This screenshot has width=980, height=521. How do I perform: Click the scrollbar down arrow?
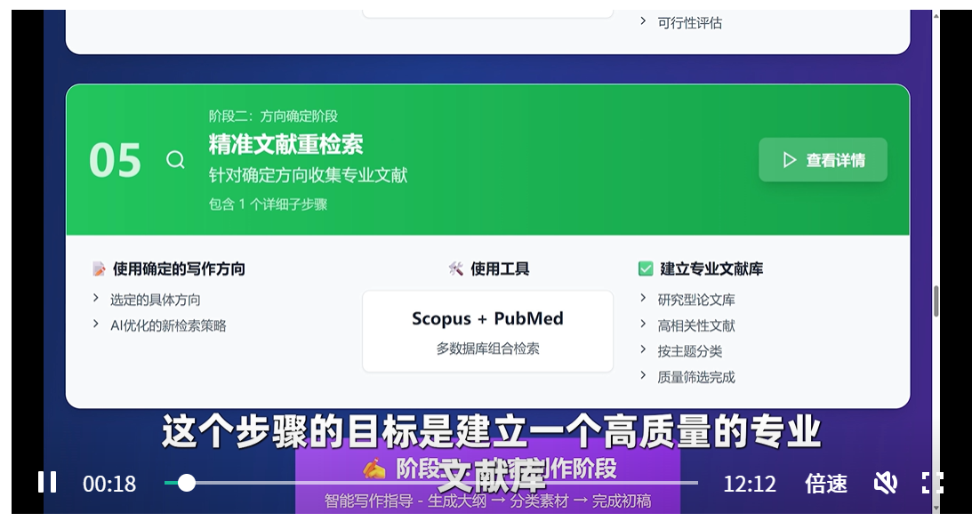936,508
